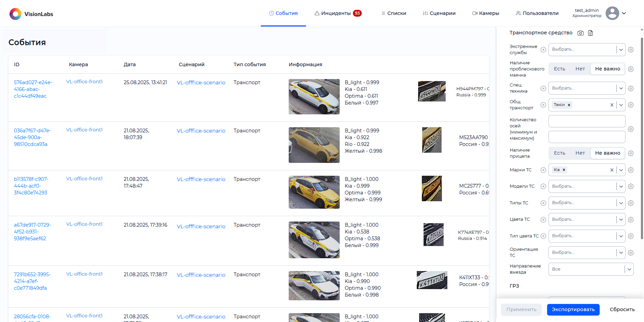Click the camera icon beside Транспортное средство
The image size is (644, 322).
pyautogui.click(x=580, y=33)
